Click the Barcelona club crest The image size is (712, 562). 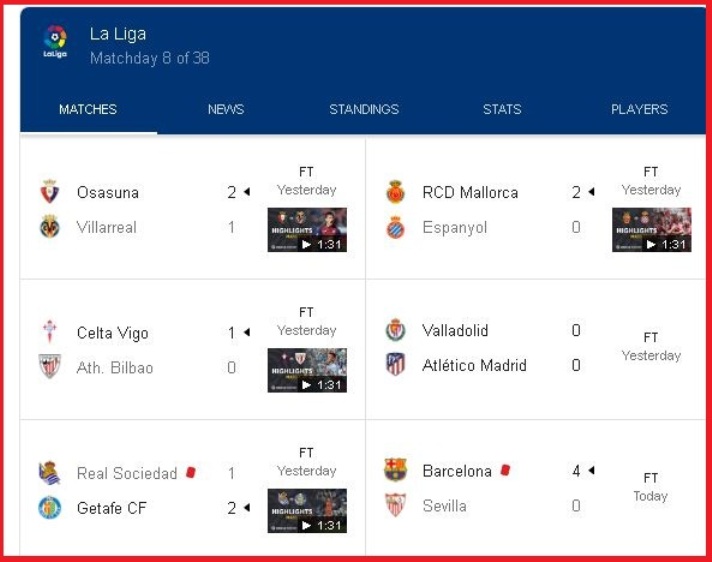395,469
